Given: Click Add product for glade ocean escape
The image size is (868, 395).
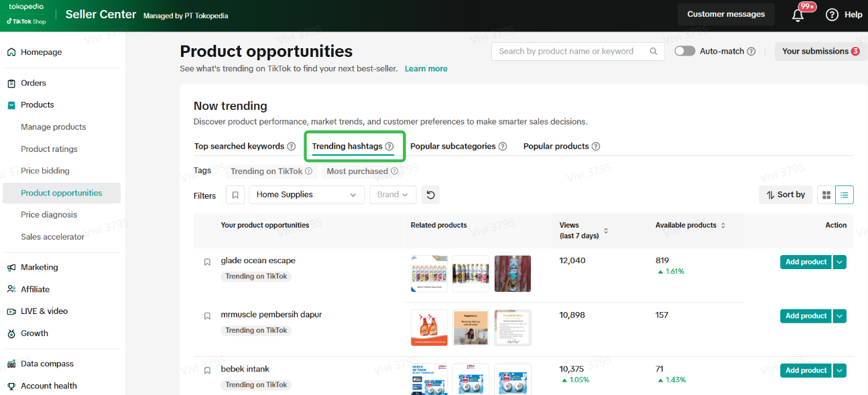Looking at the screenshot, I should [x=806, y=262].
